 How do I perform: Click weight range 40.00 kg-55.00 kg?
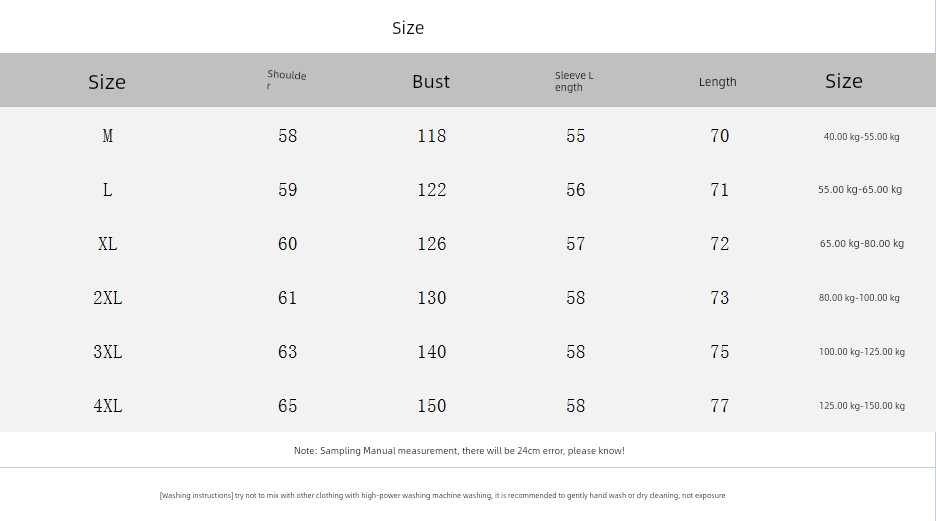click(861, 137)
